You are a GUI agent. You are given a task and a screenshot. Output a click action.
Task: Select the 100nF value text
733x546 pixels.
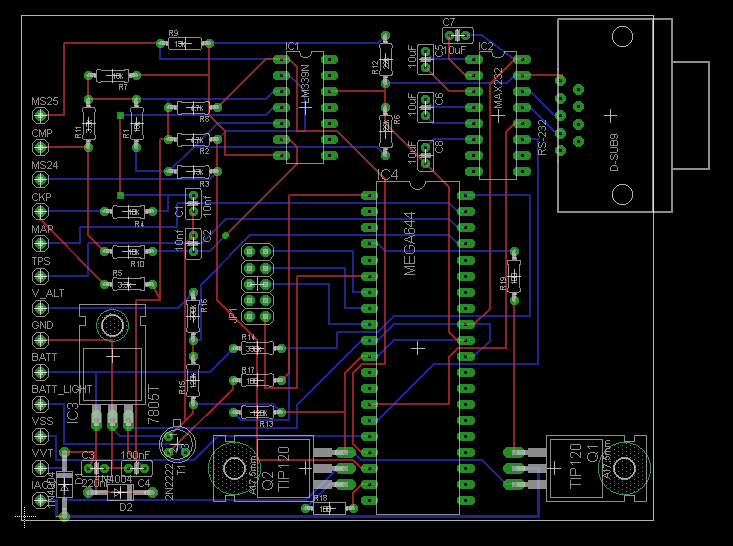pos(135,455)
